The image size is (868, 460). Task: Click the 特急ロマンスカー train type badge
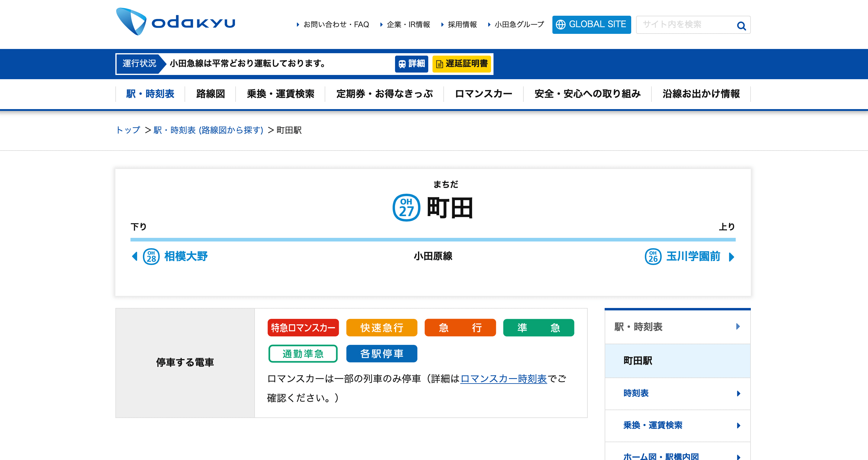click(303, 327)
